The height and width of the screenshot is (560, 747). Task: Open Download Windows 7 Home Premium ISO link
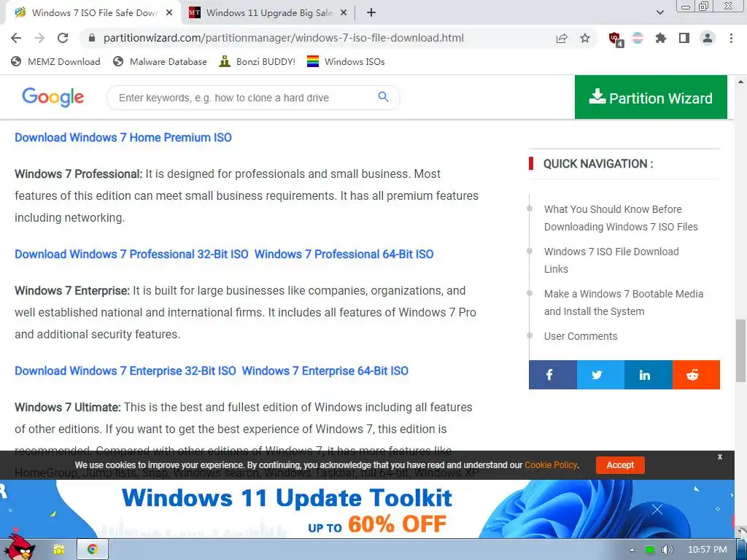tap(123, 138)
